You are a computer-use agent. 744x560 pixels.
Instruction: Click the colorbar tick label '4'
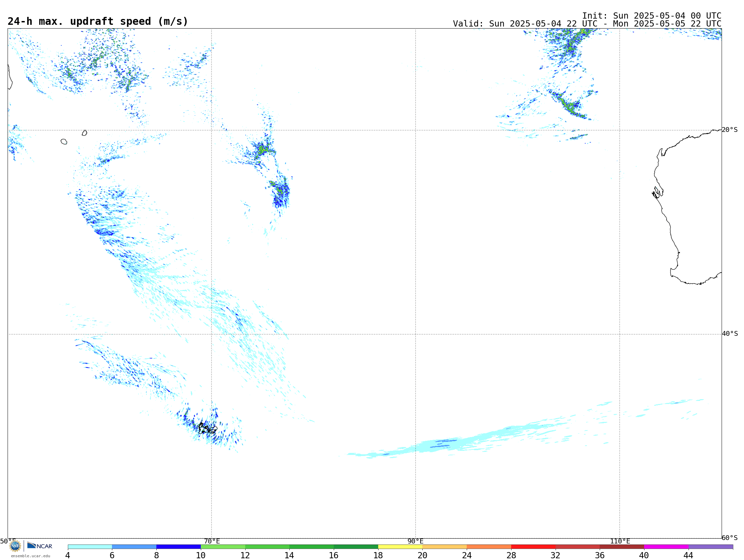pyautogui.click(x=68, y=555)
